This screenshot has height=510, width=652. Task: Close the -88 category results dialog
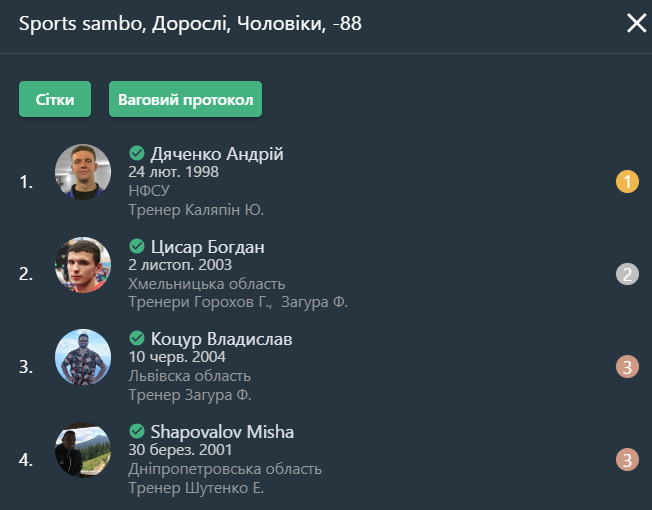636,23
